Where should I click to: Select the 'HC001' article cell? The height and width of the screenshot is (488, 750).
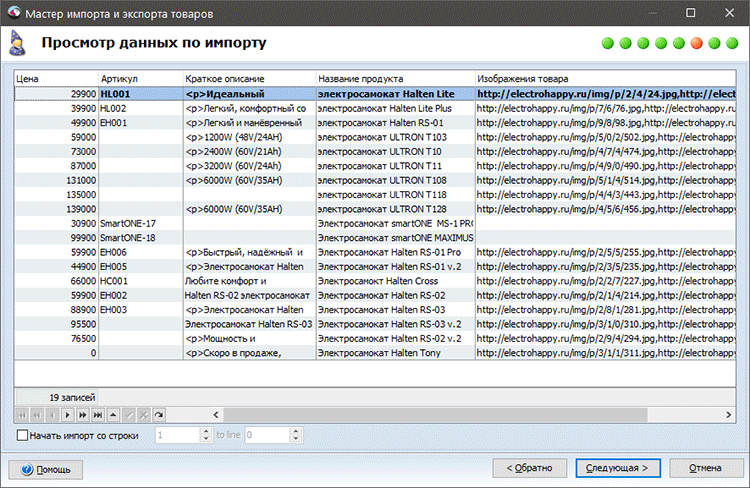click(x=141, y=281)
